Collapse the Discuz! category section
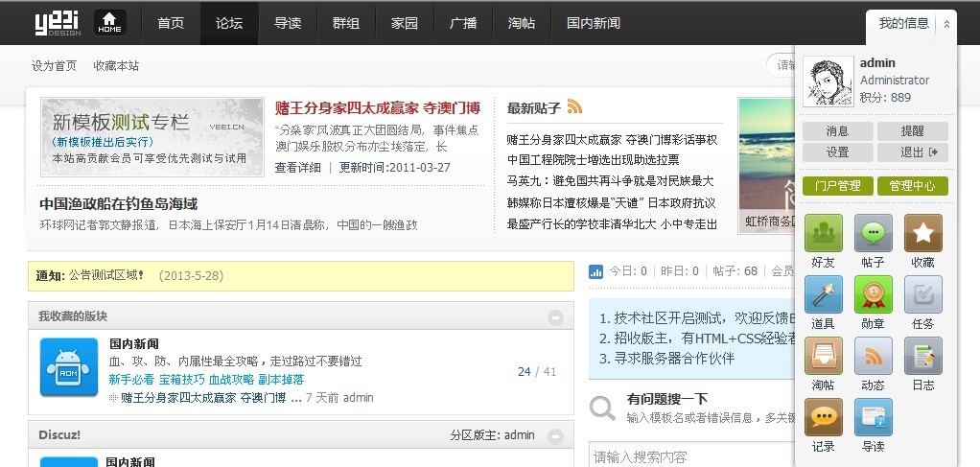Image resolution: width=980 pixels, height=467 pixels. tap(555, 436)
